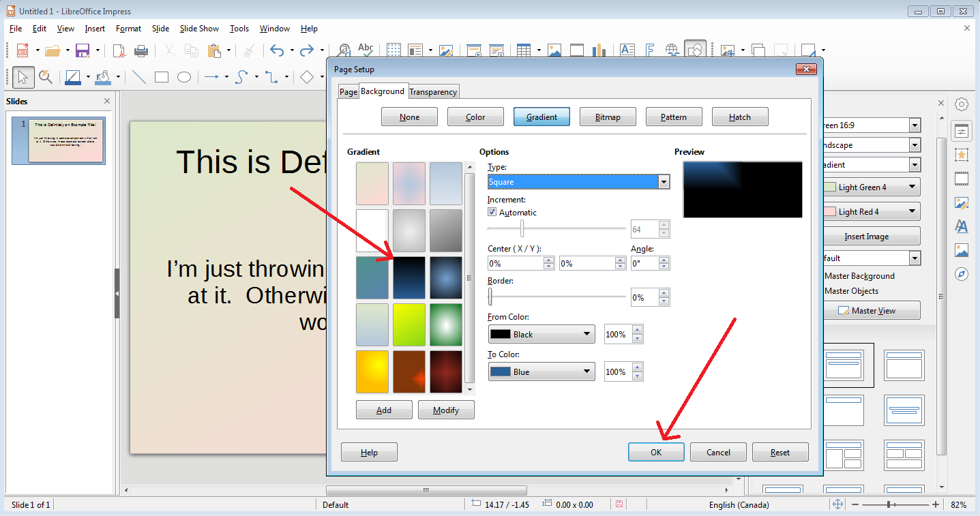Viewport: 980px width, 516px height.
Task: Click the Modify gradient button
Action: coord(446,410)
